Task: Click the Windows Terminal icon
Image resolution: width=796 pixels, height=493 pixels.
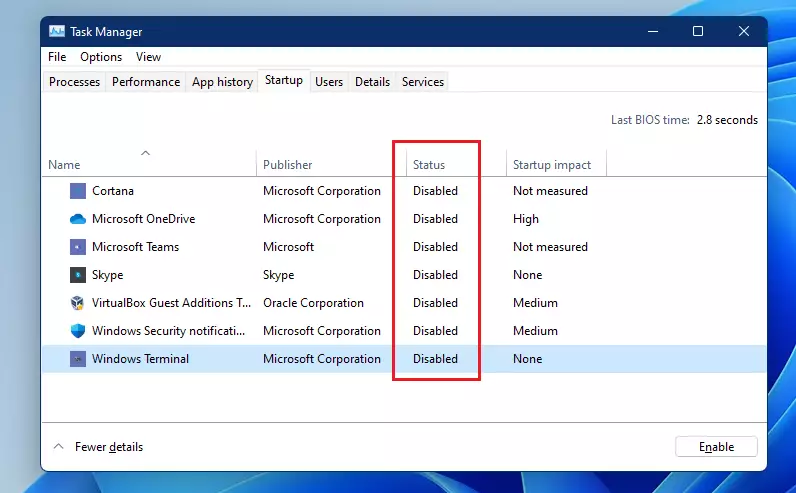Action: (78, 359)
